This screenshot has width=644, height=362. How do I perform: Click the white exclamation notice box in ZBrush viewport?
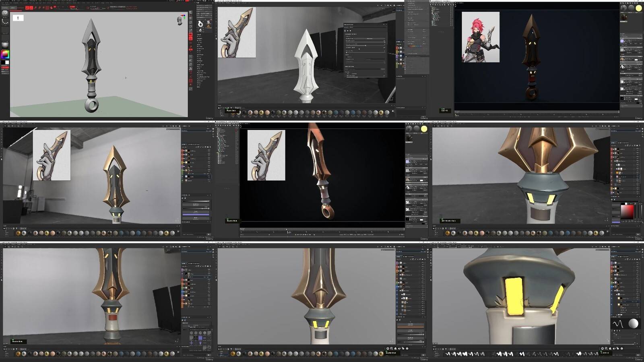(18, 18)
